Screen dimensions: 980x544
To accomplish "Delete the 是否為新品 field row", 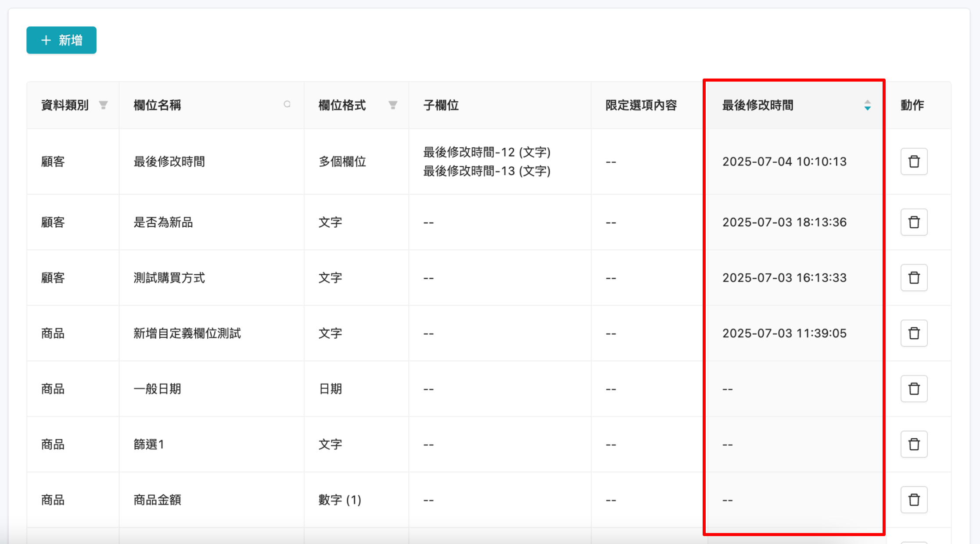I will coord(914,222).
